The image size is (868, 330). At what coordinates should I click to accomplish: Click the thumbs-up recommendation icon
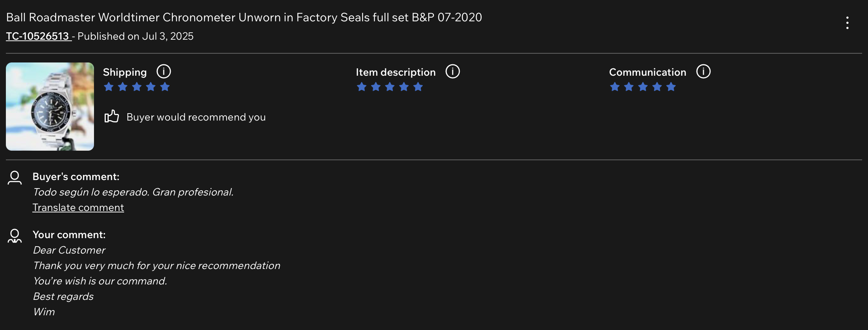click(112, 116)
